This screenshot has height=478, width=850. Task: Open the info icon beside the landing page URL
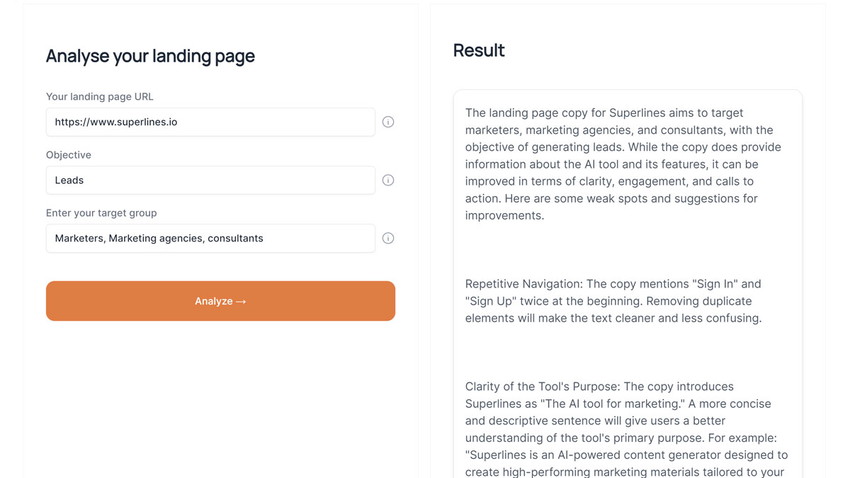pos(388,122)
